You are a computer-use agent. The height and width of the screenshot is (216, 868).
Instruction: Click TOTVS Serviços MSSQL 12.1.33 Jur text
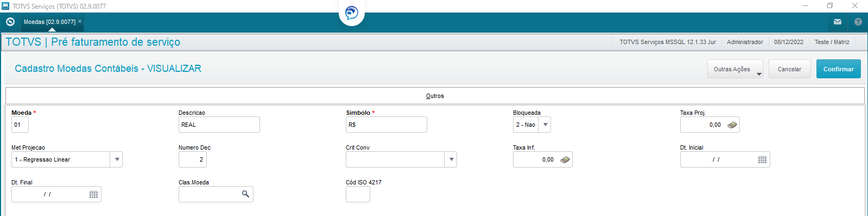click(x=668, y=42)
